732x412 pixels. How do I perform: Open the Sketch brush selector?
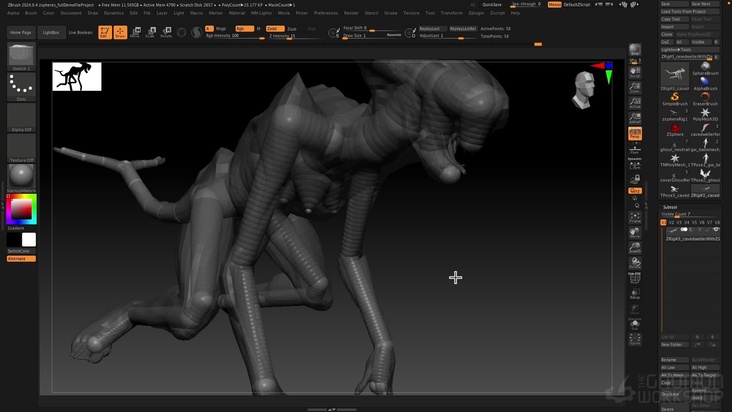(21, 56)
